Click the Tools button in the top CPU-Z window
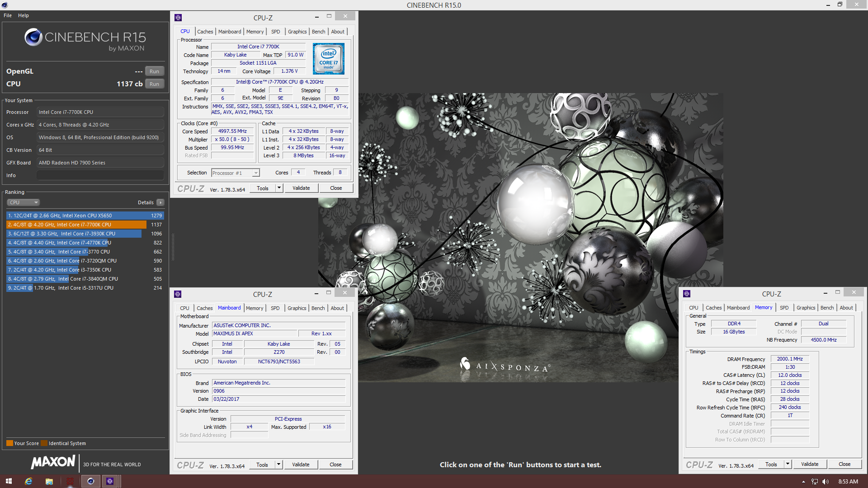The height and width of the screenshot is (488, 868). point(263,188)
